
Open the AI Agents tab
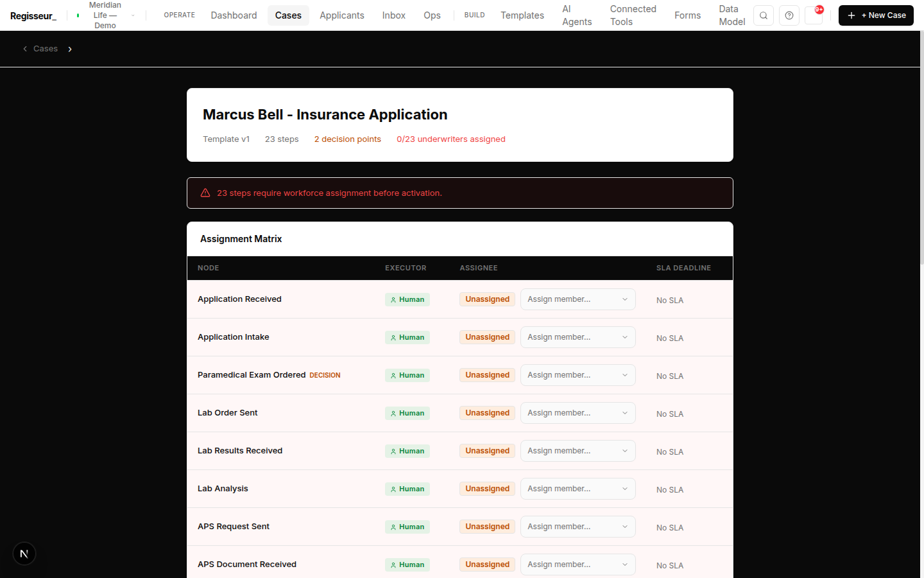point(577,15)
